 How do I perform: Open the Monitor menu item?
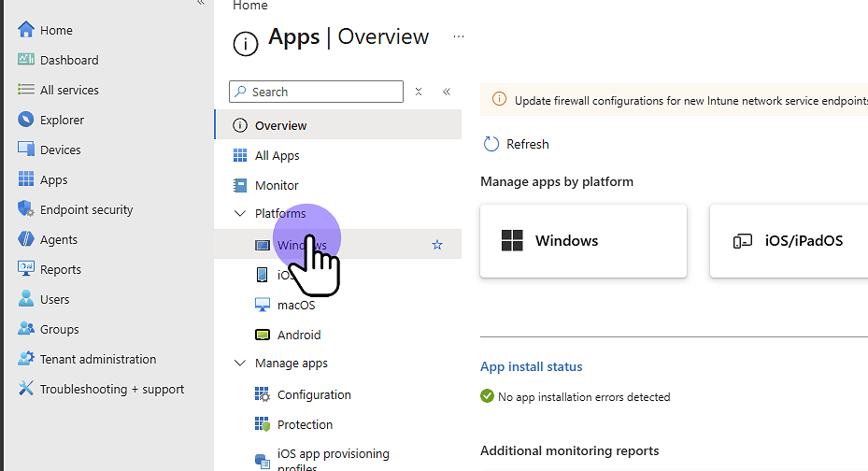click(338, 185)
